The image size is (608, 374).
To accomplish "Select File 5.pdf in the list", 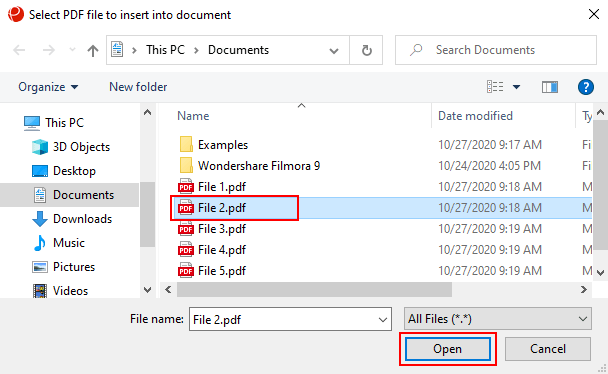I will (382, 271).
